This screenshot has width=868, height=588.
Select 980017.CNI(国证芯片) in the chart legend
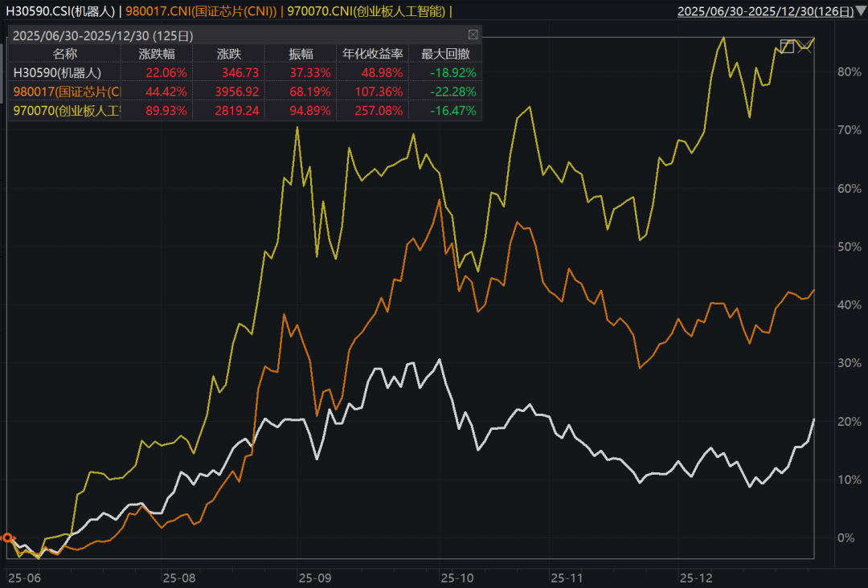point(201,10)
